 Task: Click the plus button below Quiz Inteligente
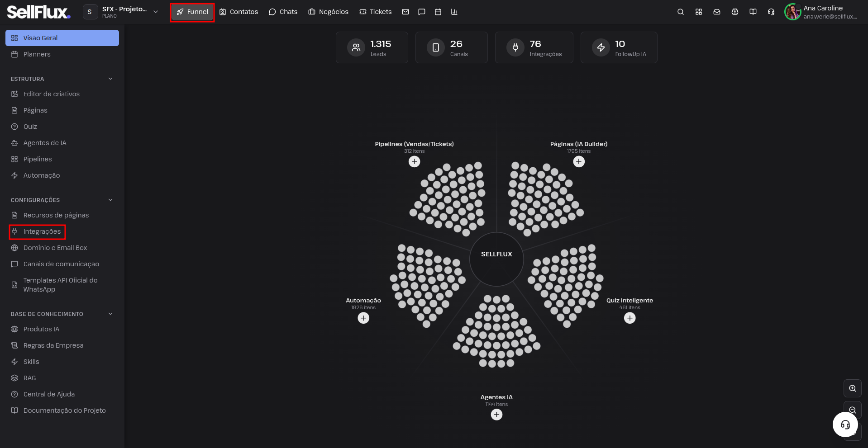[630, 318]
